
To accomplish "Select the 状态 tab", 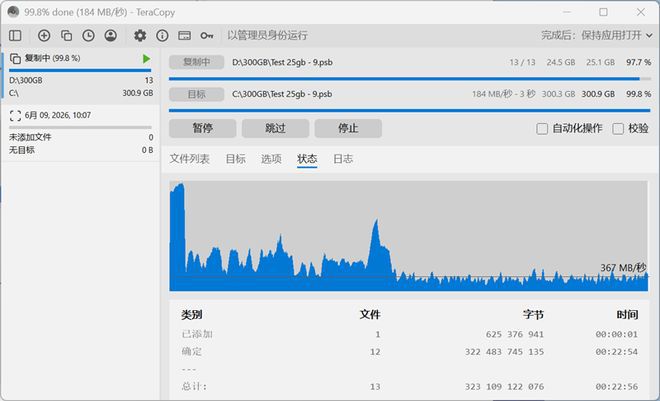I will click(307, 159).
